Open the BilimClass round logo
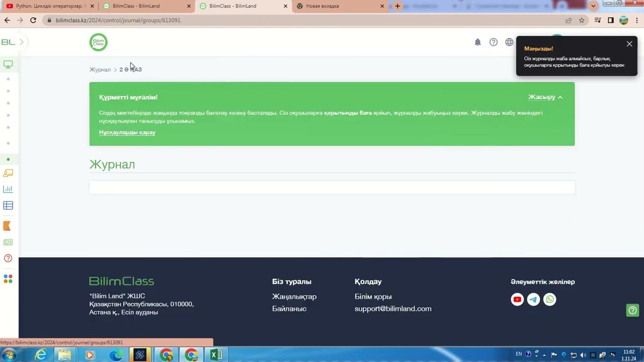This screenshot has width=644, height=362. [x=99, y=42]
